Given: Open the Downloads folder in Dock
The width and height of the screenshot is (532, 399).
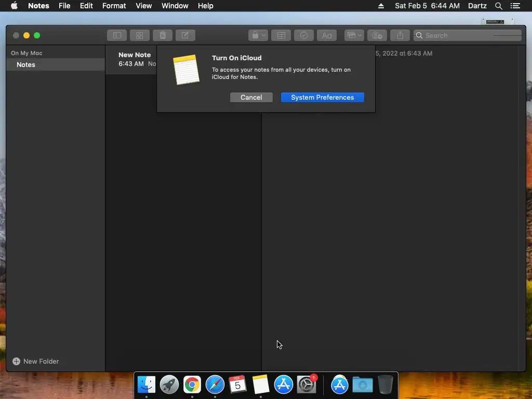Looking at the screenshot, I should 362,385.
